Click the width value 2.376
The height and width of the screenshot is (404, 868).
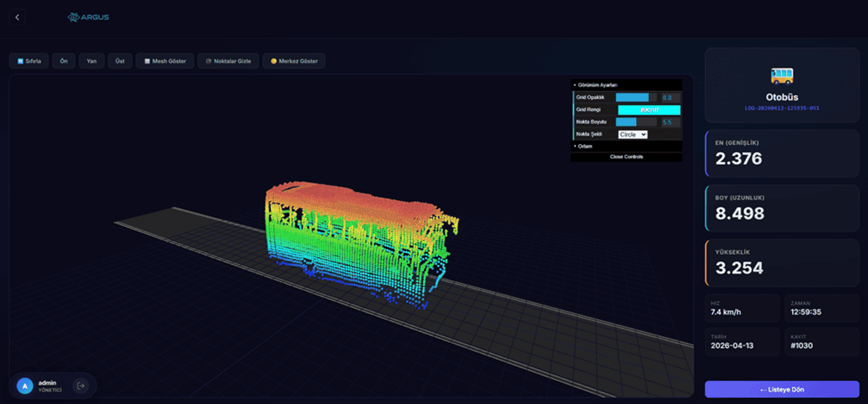738,159
